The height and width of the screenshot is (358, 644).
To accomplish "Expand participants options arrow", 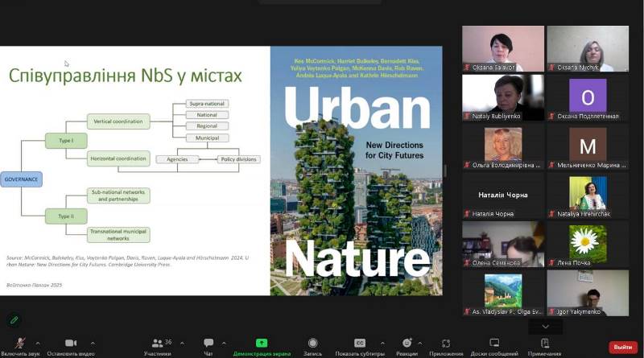I will click(181, 343).
